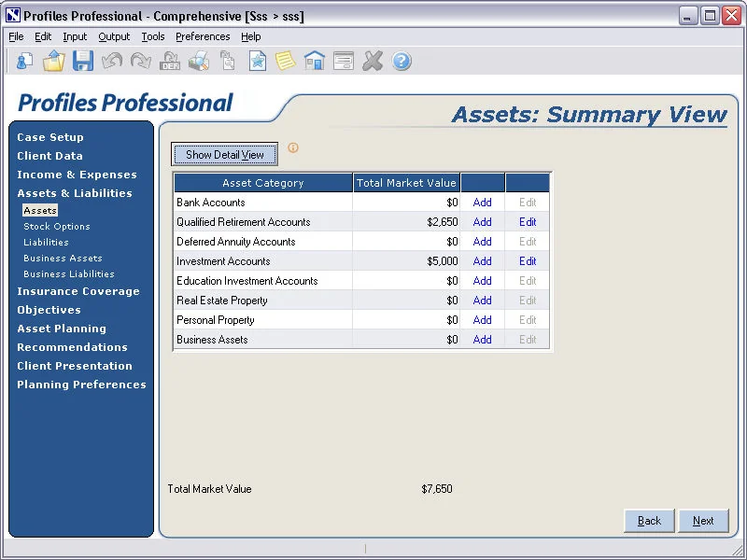This screenshot has height=560, width=747.
Task: Open the File menu
Action: pos(16,36)
